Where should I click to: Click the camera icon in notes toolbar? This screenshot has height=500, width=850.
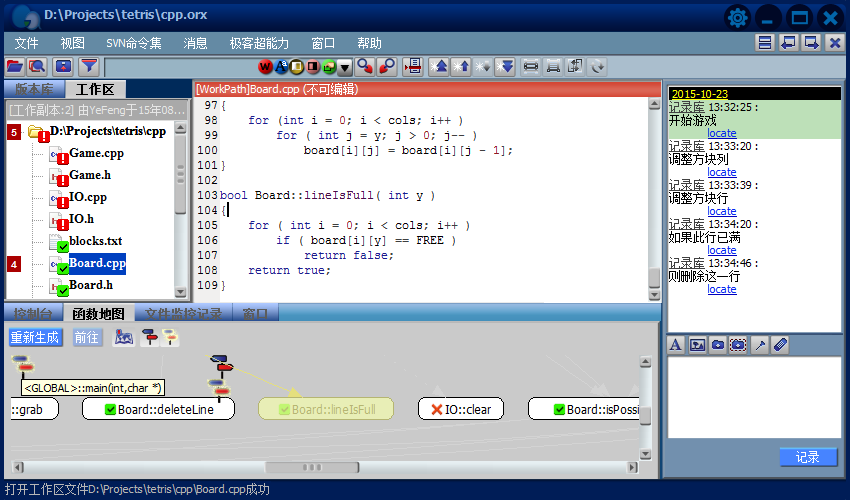tap(717, 345)
